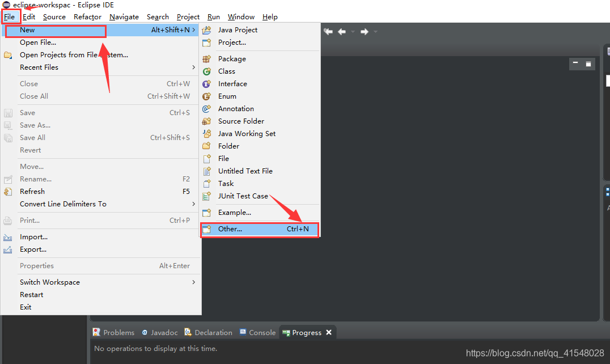Viewport: 610px width, 364px height.
Task: Click the JUnit Test Case icon
Action: (206, 196)
